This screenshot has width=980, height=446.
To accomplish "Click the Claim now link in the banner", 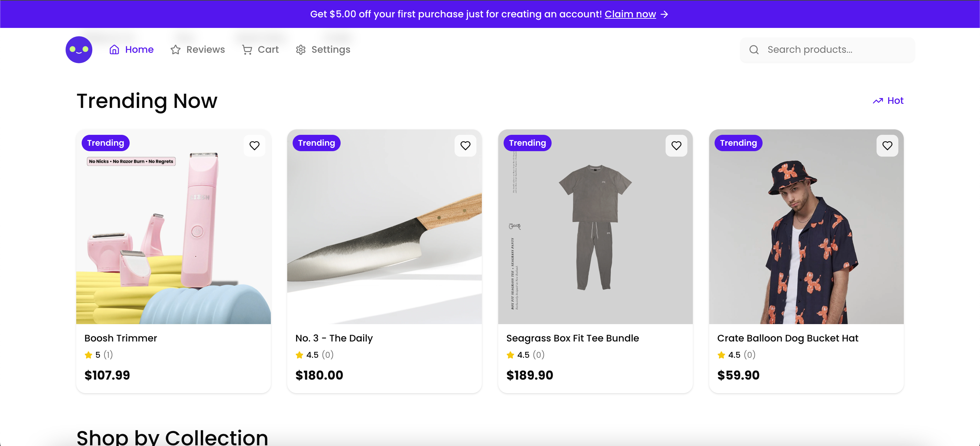I will pos(631,14).
